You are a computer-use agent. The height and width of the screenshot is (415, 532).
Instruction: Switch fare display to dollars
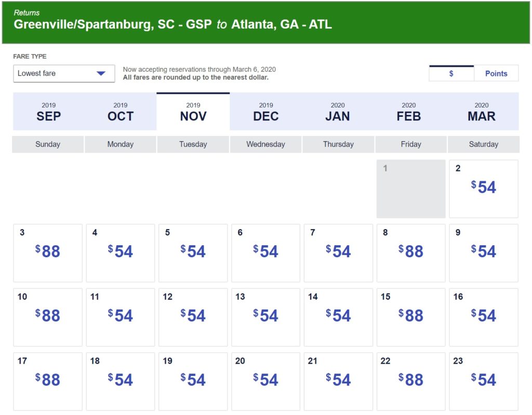[x=451, y=74]
